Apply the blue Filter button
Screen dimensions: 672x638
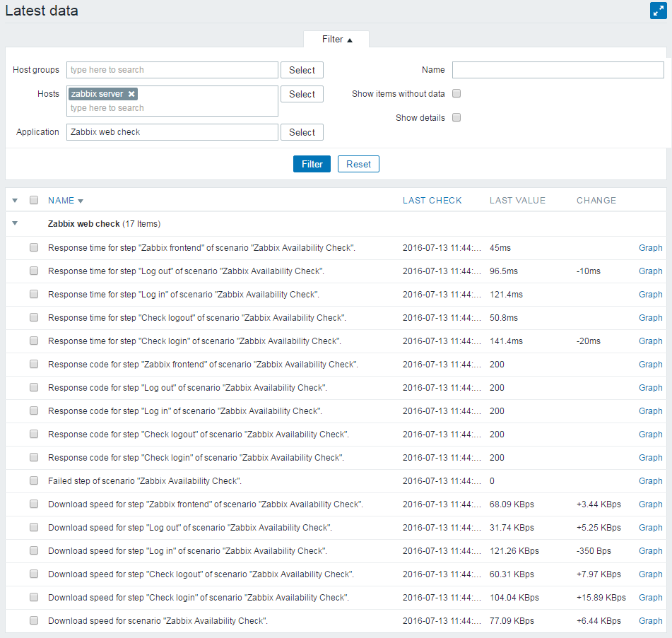point(312,164)
